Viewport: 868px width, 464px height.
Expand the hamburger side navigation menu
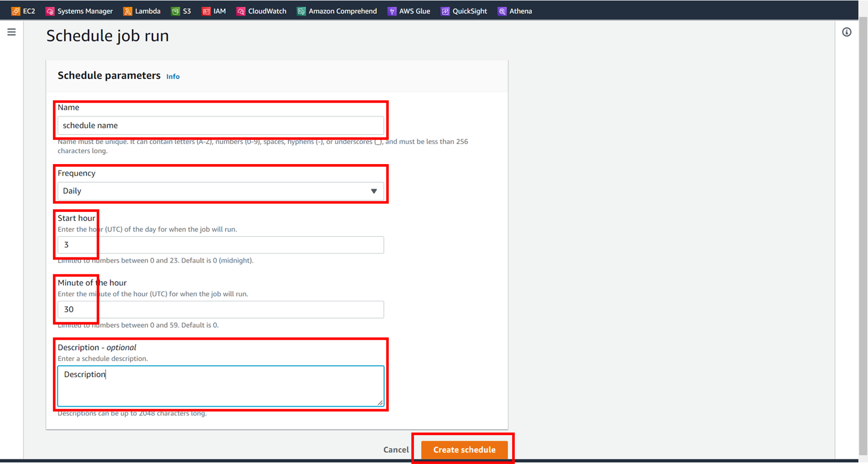pyautogui.click(x=11, y=32)
